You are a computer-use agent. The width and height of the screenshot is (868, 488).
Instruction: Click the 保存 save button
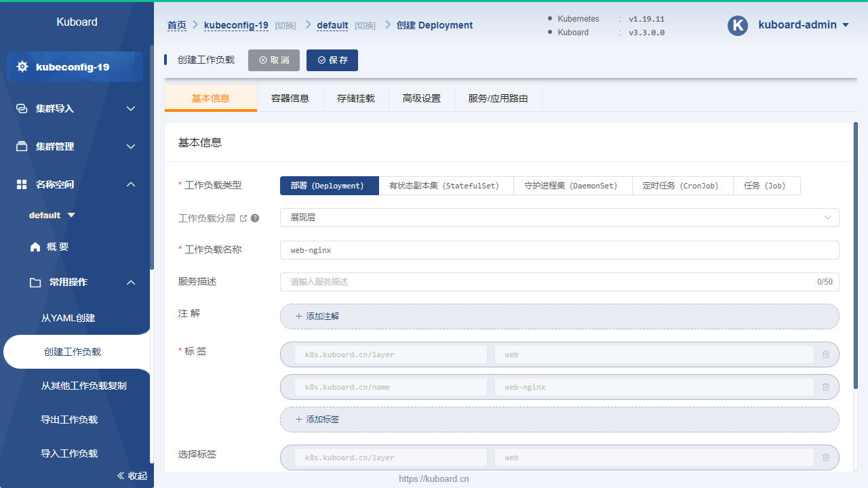[332, 60]
